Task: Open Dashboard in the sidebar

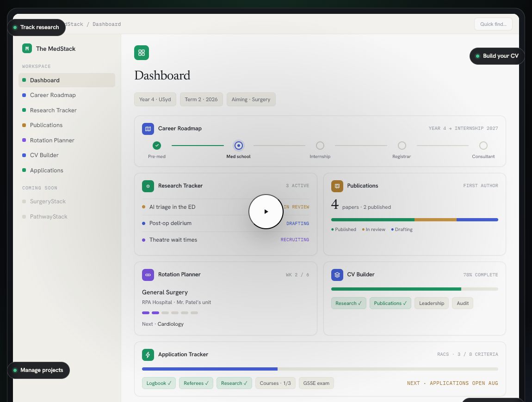Action: coord(67,80)
